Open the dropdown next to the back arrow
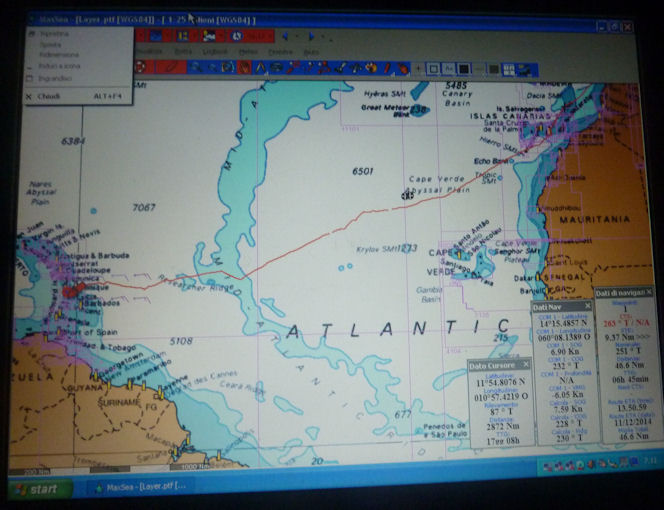Image resolution: width=664 pixels, height=510 pixels. click(296, 36)
